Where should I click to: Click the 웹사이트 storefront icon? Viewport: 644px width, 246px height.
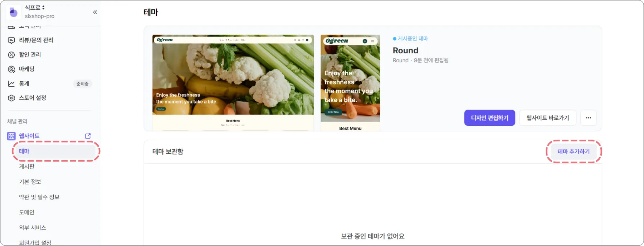click(11, 136)
